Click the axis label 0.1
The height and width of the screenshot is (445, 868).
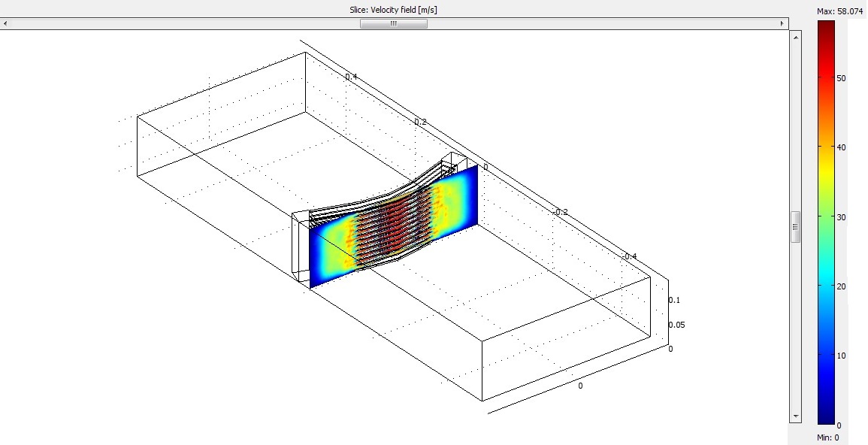click(674, 300)
